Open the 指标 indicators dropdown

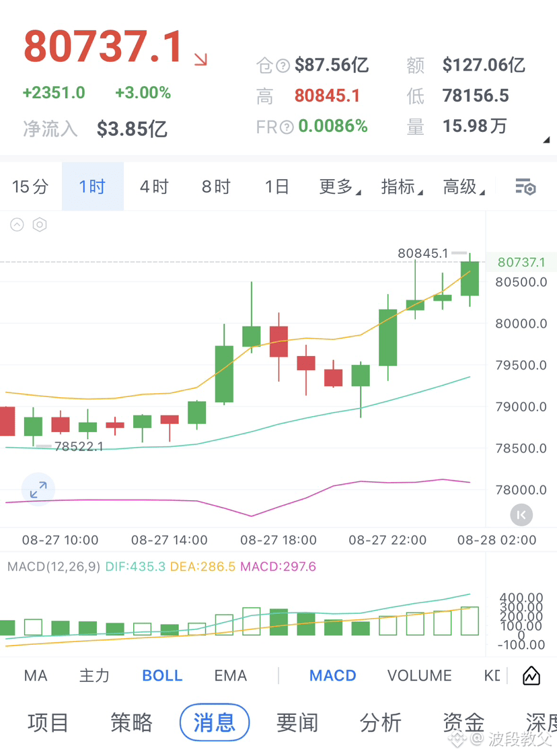402,186
